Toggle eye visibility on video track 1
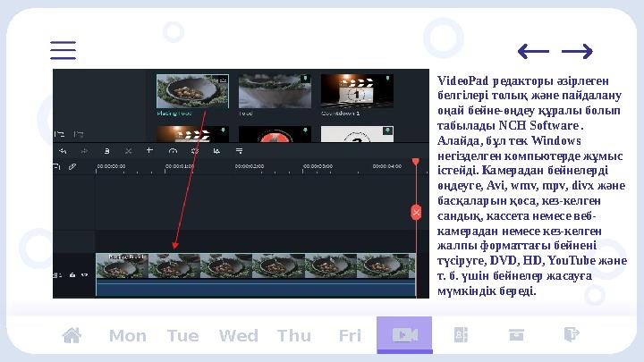This screenshot has width=644, height=362. pyautogui.click(x=85, y=274)
